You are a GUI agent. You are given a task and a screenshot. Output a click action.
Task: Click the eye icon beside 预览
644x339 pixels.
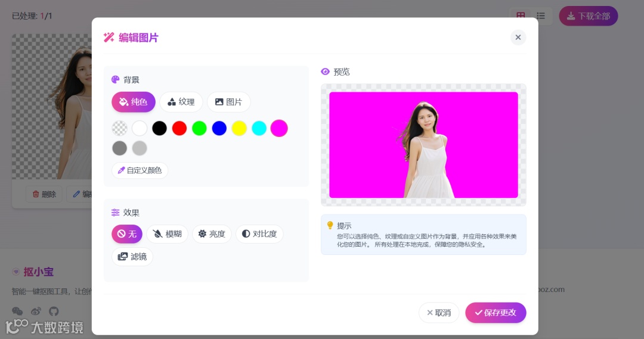click(x=326, y=71)
